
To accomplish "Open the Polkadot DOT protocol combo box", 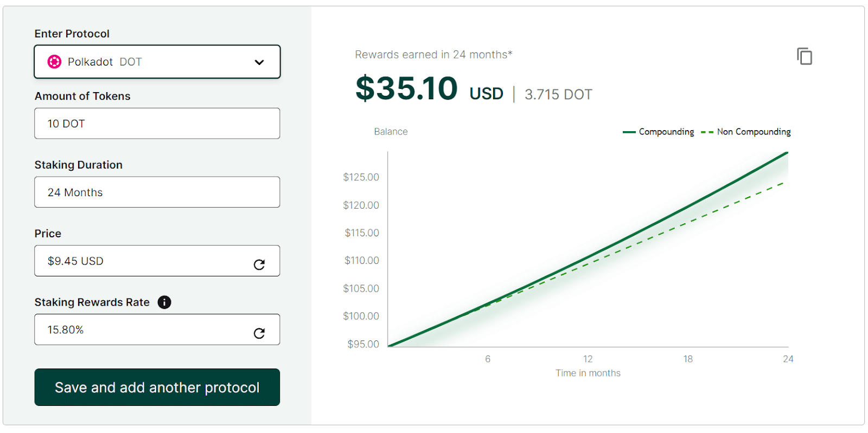I will [x=157, y=62].
